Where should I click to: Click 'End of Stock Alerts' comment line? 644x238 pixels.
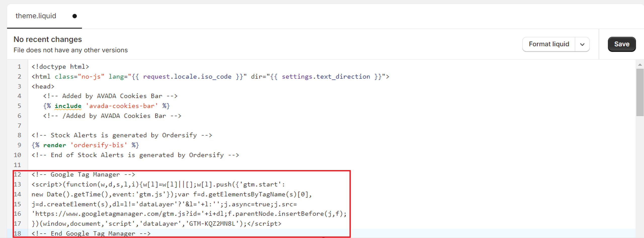pyautogui.click(x=135, y=155)
